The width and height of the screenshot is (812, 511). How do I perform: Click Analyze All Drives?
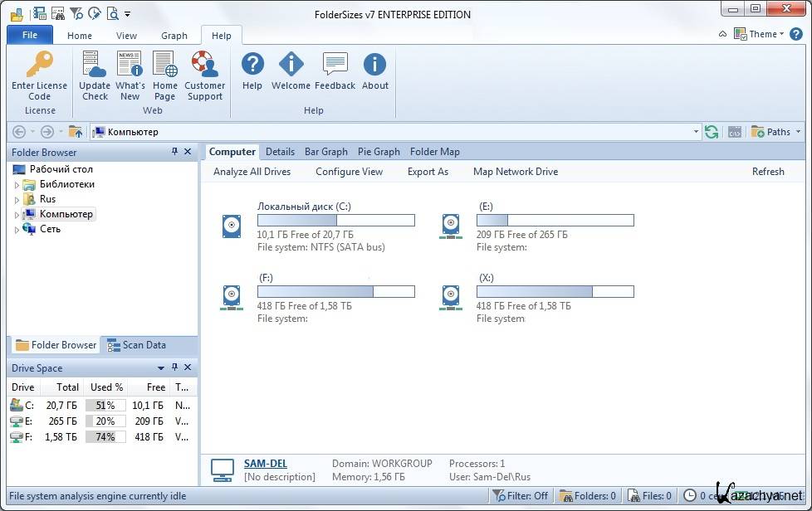point(252,172)
